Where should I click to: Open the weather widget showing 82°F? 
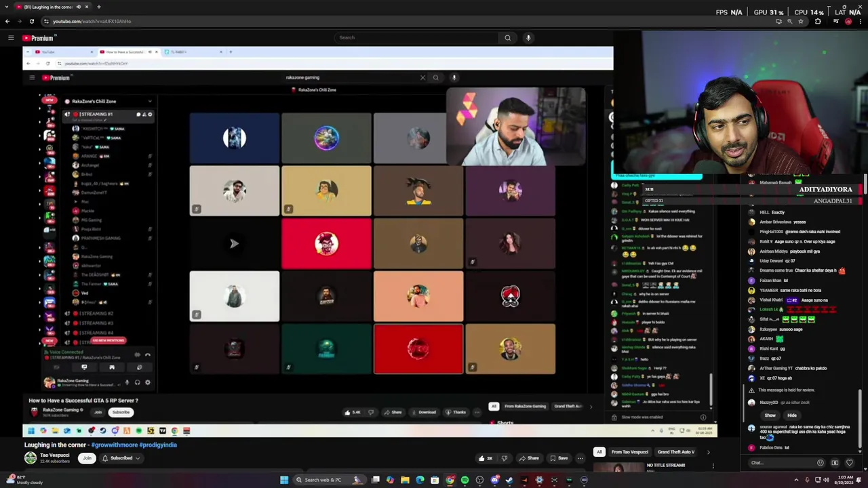pyautogui.click(x=24, y=480)
